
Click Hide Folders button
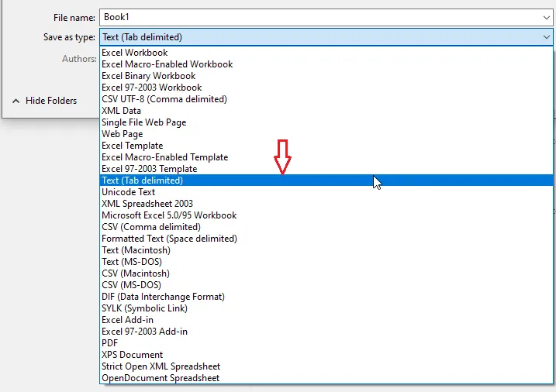click(x=44, y=101)
